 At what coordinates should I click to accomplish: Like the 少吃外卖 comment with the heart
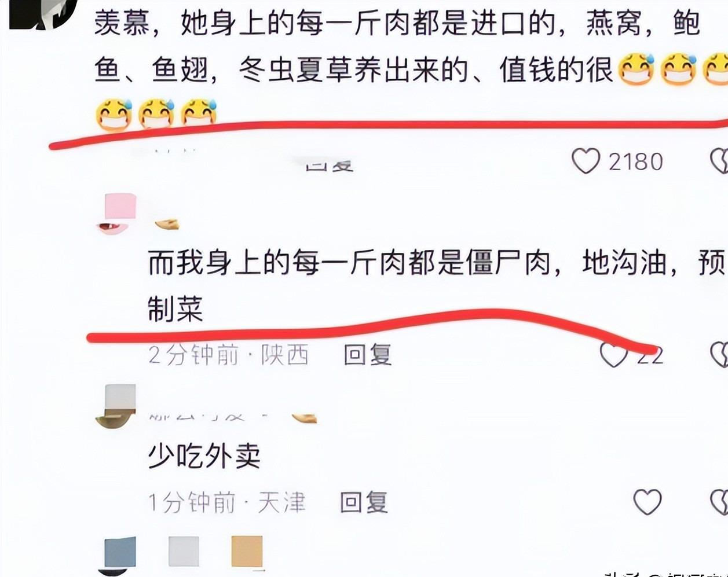click(x=647, y=502)
